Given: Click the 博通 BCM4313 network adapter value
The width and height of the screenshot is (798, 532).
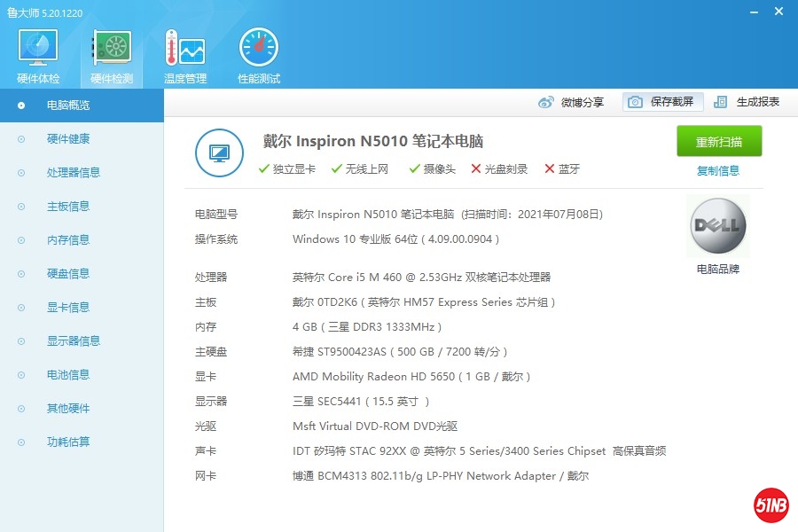Looking at the screenshot, I should coord(441,476).
